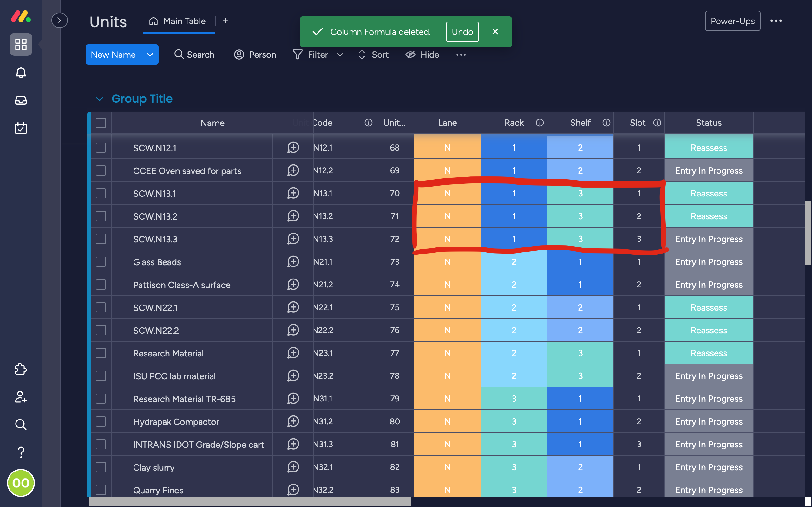Open the apps puzzle-piece icon

point(21,369)
